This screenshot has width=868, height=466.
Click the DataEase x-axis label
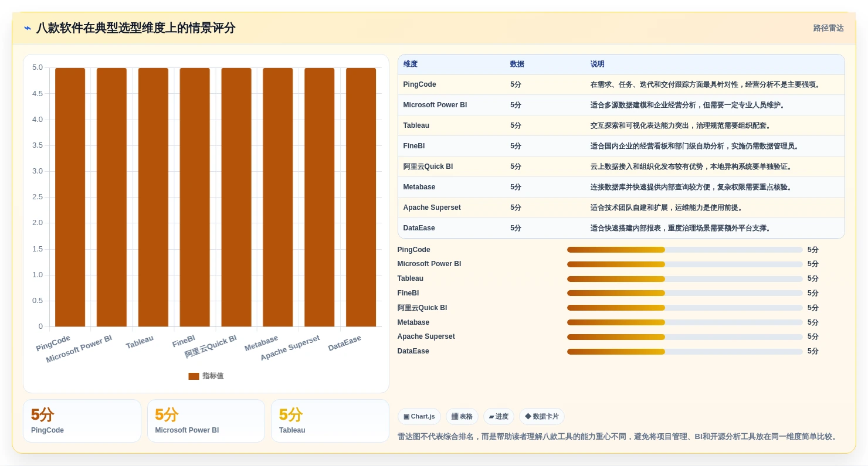(x=345, y=343)
